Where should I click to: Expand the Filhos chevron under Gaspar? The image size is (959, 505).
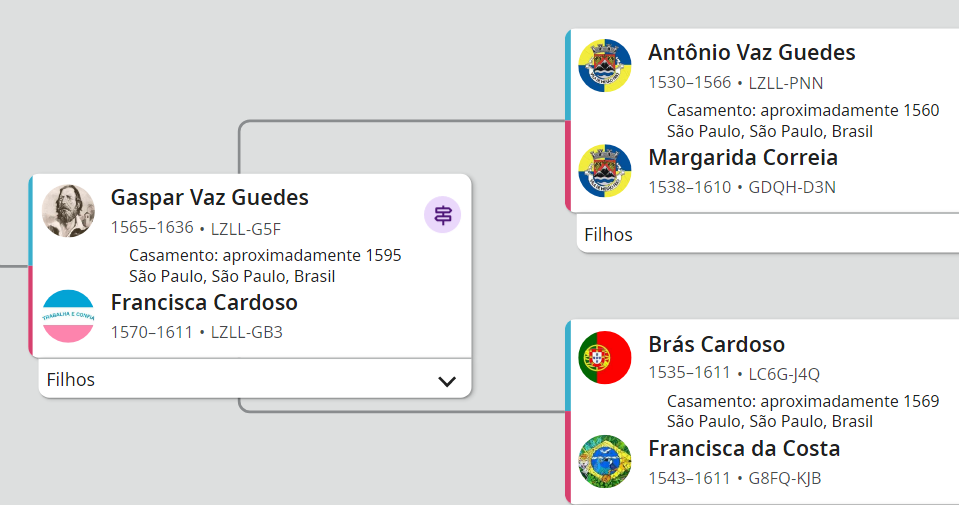point(447,381)
